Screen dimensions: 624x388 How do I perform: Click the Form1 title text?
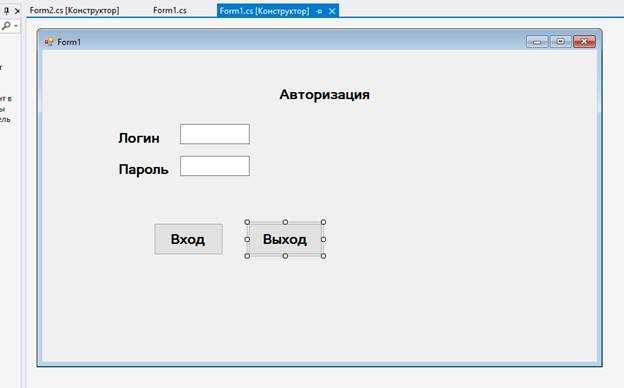coord(69,42)
